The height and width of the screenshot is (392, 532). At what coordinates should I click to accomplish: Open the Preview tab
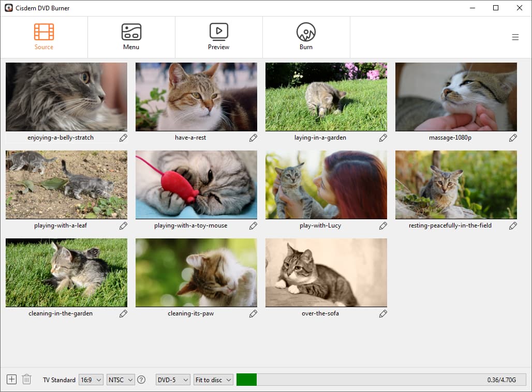click(218, 37)
